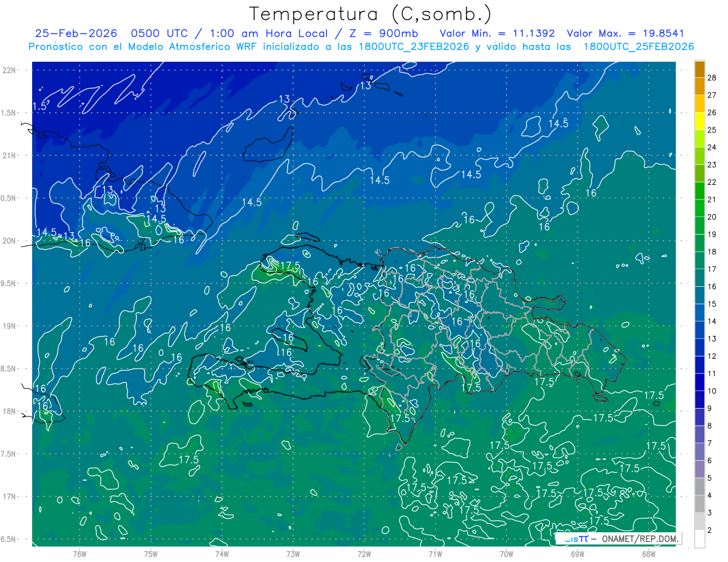Click the "24" value on the color scale
This screenshot has width=728, height=562.
[712, 147]
